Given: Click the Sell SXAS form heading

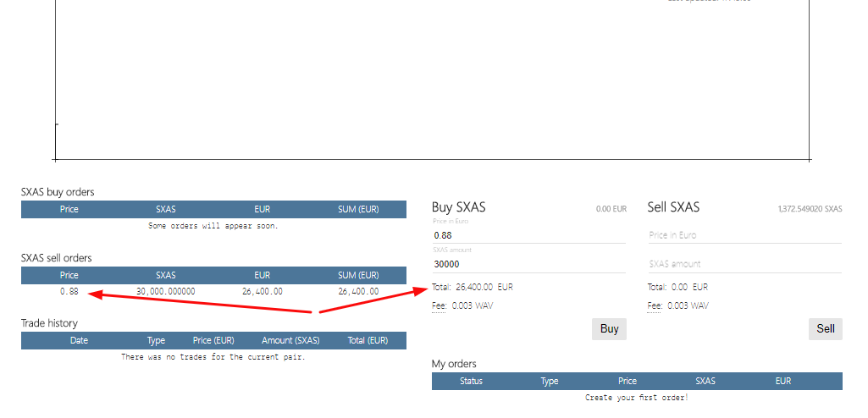Looking at the screenshot, I should (x=673, y=207).
